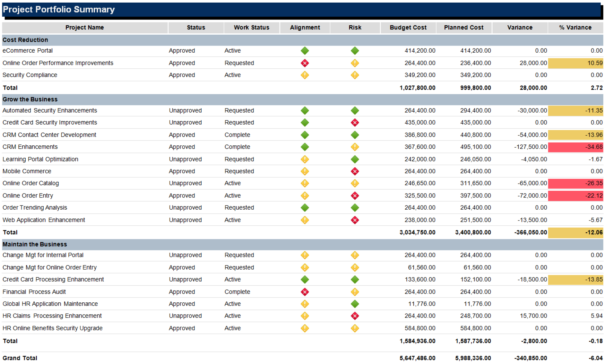Viewport: 605px width, 364px height.
Task: Click the Complete work status for Financial Process Audit
Action: click(237, 292)
